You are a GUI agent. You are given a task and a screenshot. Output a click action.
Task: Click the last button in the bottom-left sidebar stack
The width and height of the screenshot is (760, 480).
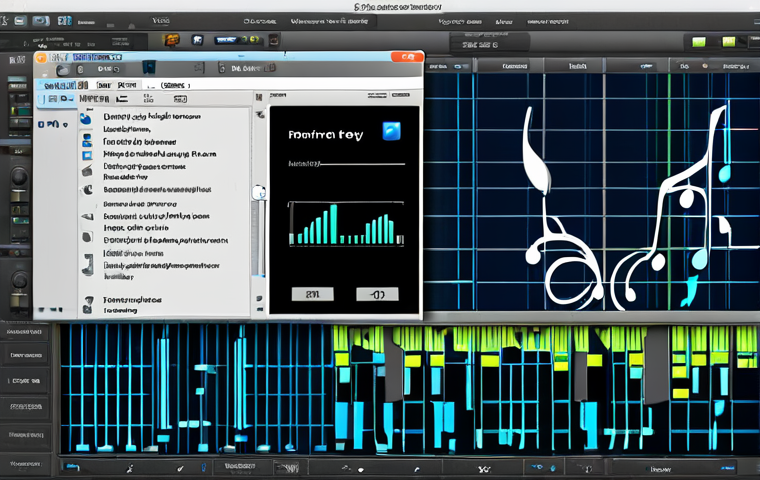click(x=25, y=464)
